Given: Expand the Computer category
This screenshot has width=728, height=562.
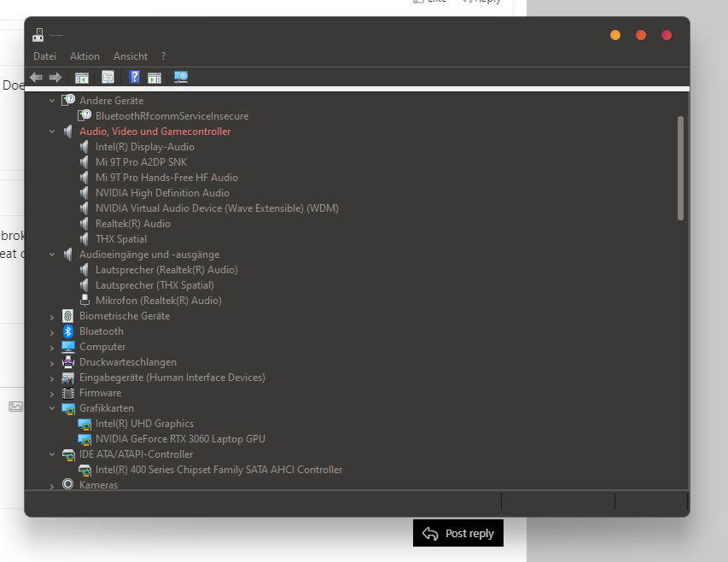Looking at the screenshot, I should (52, 348).
